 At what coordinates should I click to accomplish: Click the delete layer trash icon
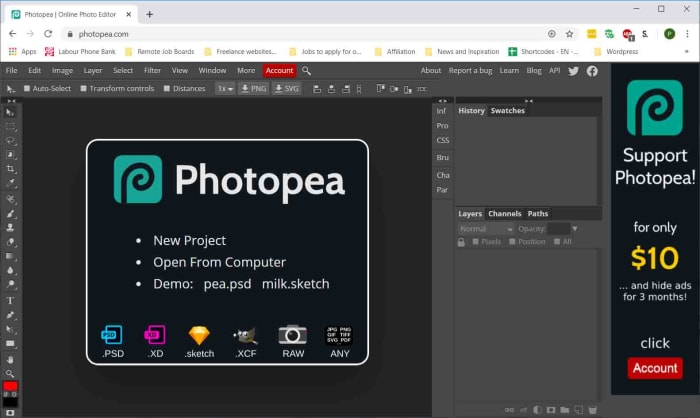(x=592, y=409)
